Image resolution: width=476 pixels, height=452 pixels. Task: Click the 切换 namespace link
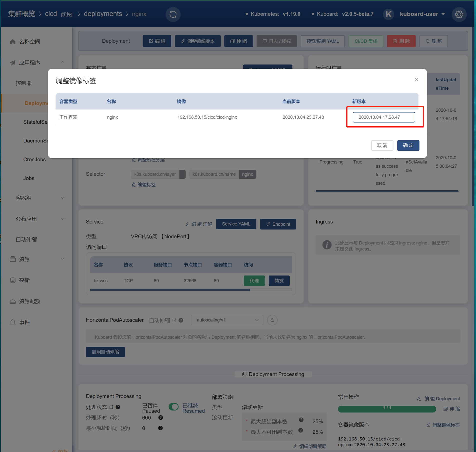(x=67, y=14)
